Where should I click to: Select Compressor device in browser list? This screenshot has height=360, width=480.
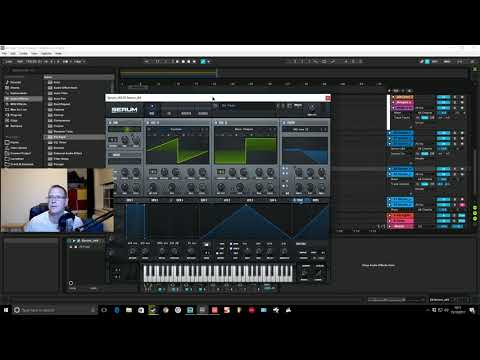click(x=62, y=120)
